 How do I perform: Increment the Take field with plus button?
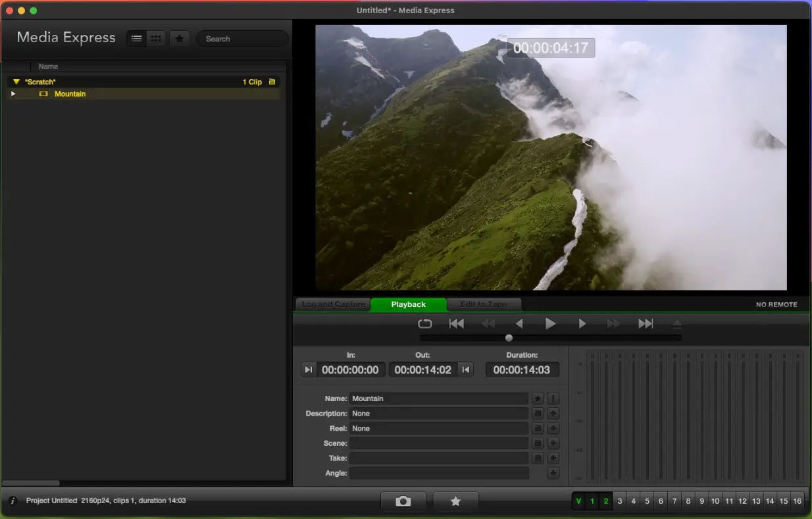(x=553, y=458)
